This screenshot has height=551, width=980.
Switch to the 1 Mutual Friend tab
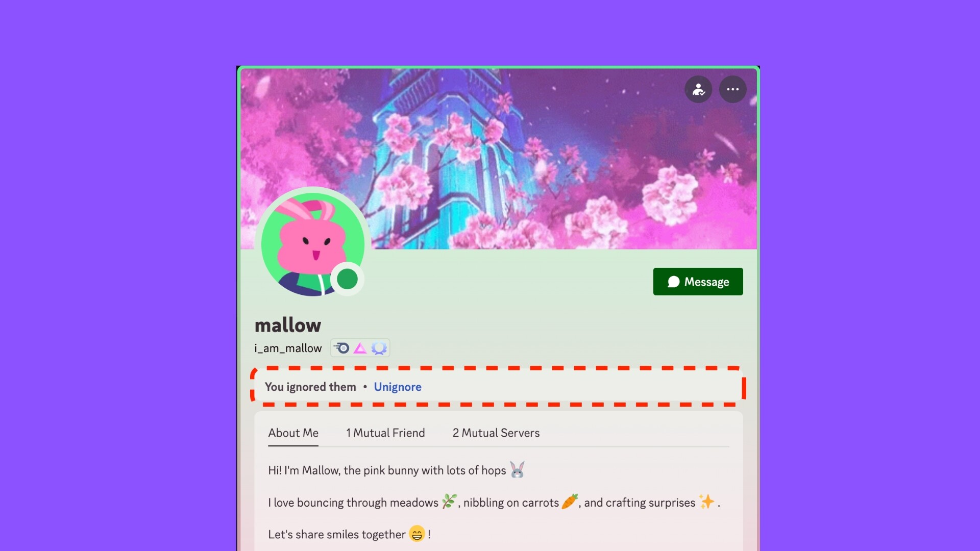(x=385, y=433)
